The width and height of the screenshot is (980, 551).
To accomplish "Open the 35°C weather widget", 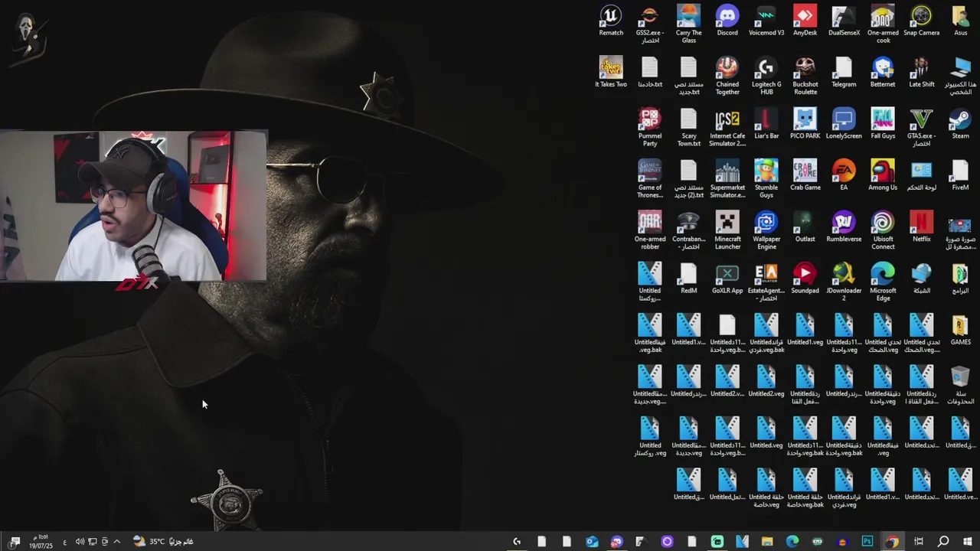I will 162,541.
